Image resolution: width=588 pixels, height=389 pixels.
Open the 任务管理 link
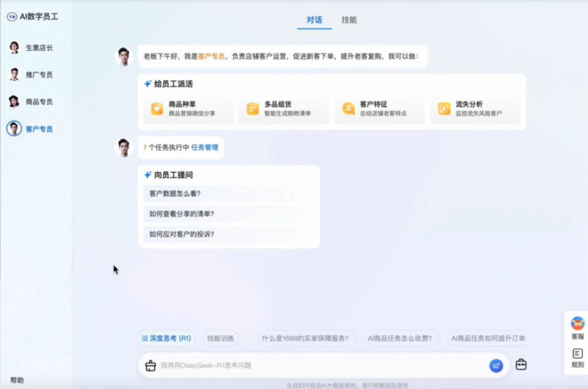coord(205,148)
